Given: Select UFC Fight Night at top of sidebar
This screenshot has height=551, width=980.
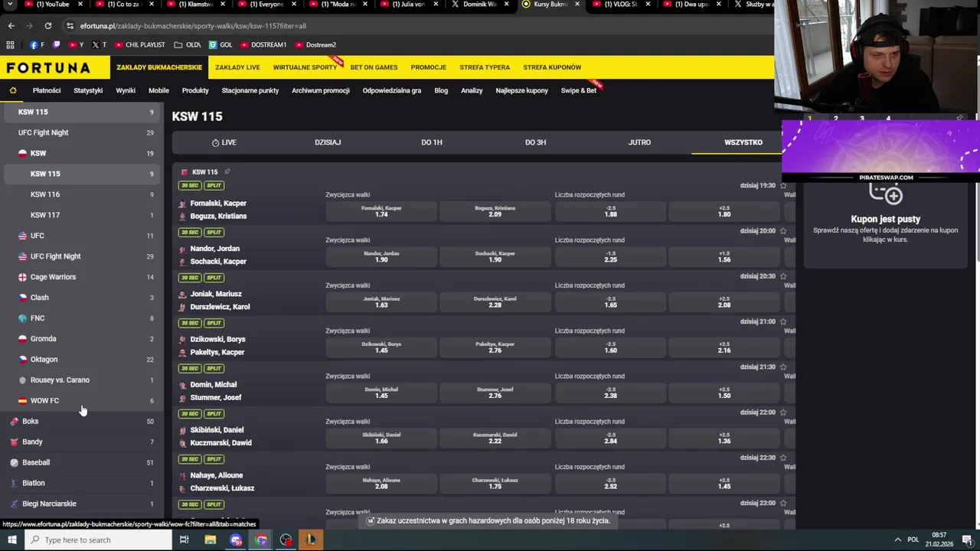Looking at the screenshot, I should pos(81,132).
